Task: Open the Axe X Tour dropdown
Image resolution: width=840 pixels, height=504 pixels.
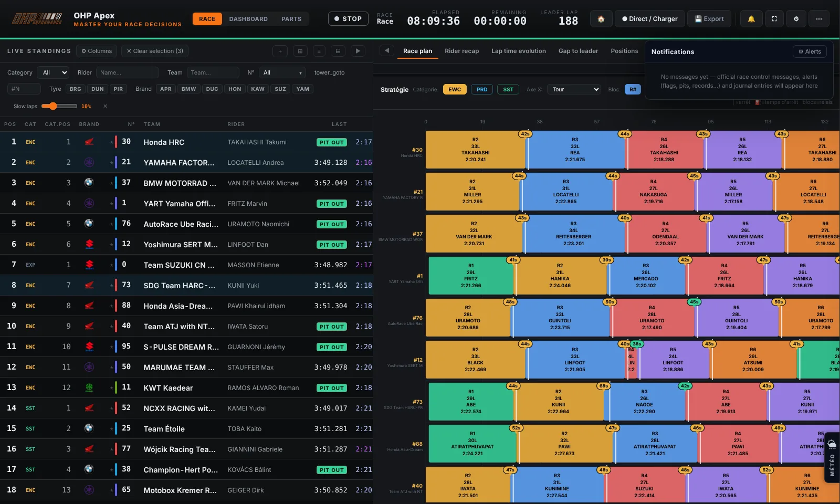Action: tap(575, 89)
